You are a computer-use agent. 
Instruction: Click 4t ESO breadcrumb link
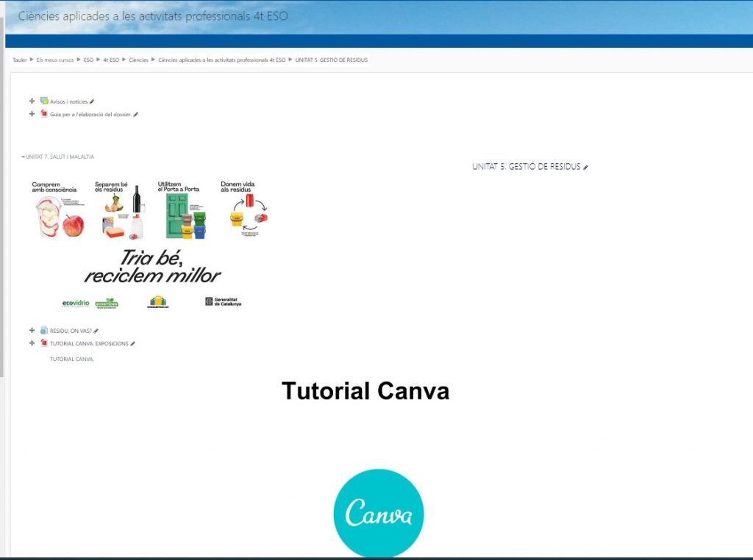(x=111, y=60)
